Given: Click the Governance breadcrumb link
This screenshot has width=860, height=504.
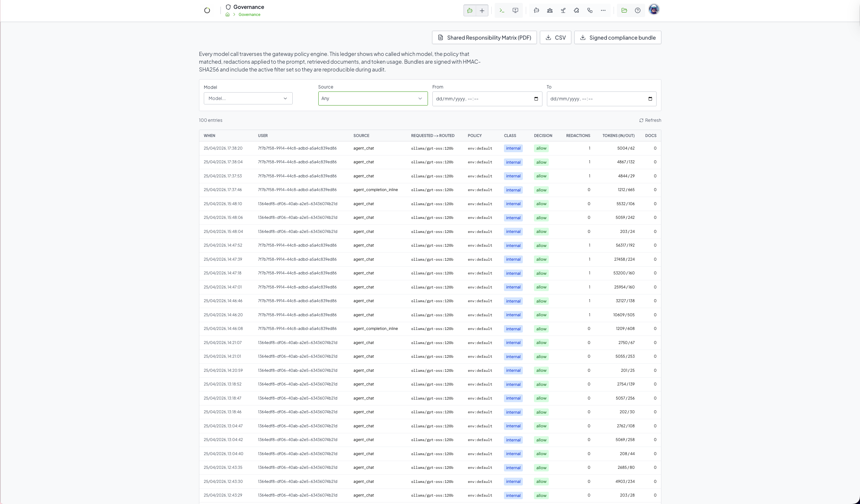Looking at the screenshot, I should point(249,14).
